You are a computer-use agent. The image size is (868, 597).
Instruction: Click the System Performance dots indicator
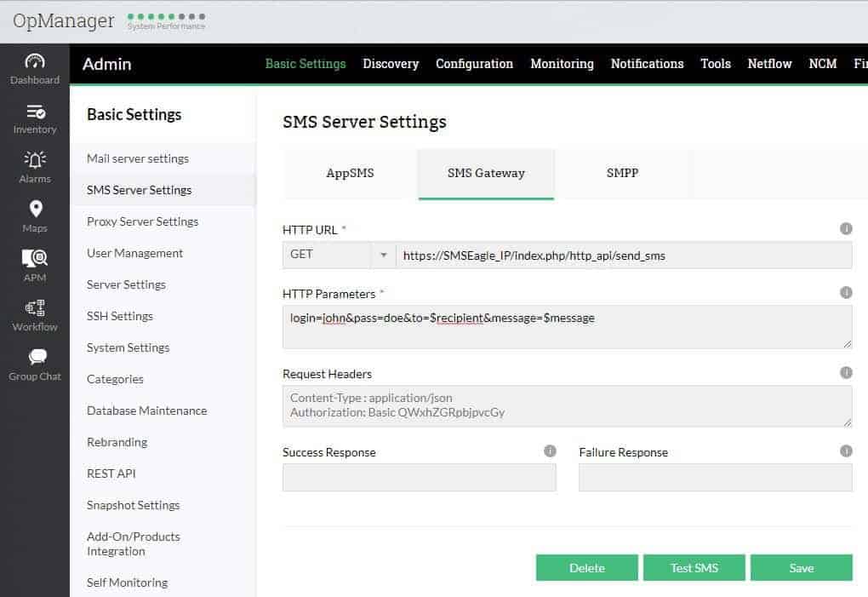[x=166, y=17]
